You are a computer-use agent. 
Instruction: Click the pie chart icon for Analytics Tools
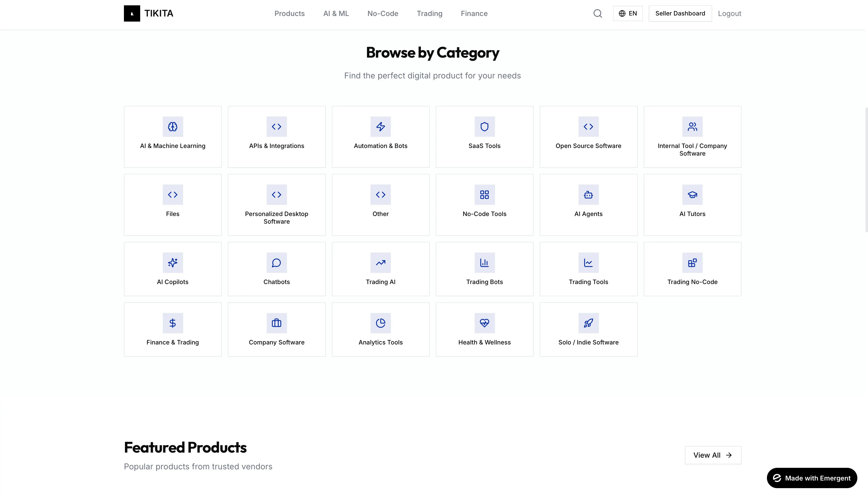click(x=380, y=323)
